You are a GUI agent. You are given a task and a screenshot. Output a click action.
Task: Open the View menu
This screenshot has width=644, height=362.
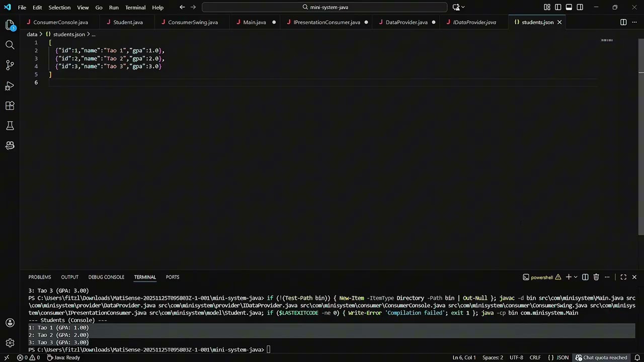(83, 8)
